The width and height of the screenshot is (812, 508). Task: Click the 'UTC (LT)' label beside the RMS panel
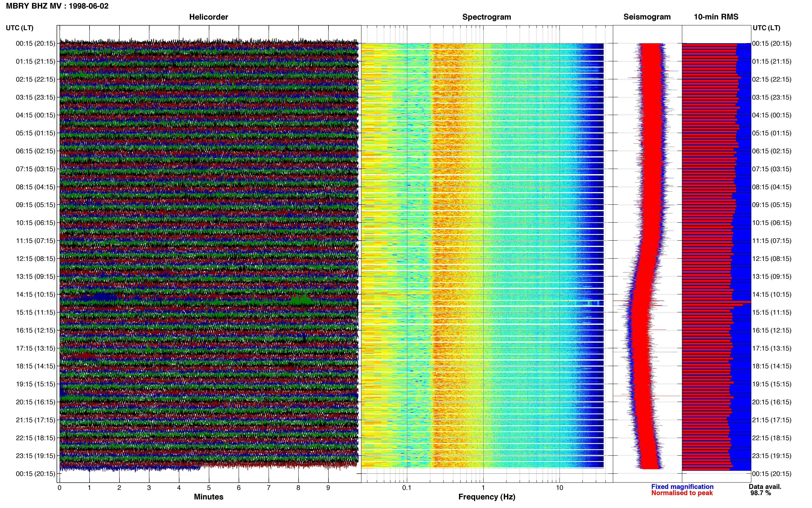pos(766,28)
